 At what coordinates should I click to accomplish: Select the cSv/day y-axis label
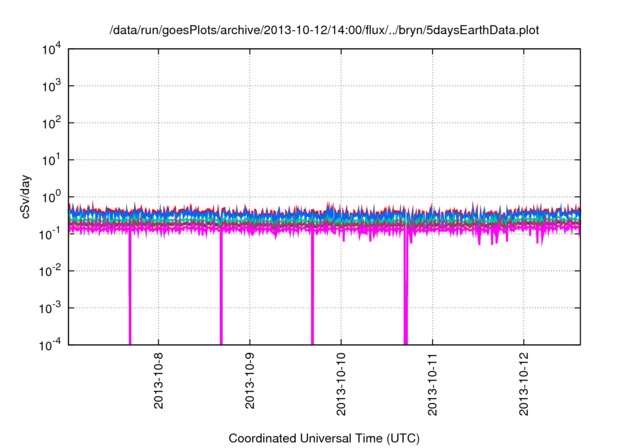coord(25,197)
